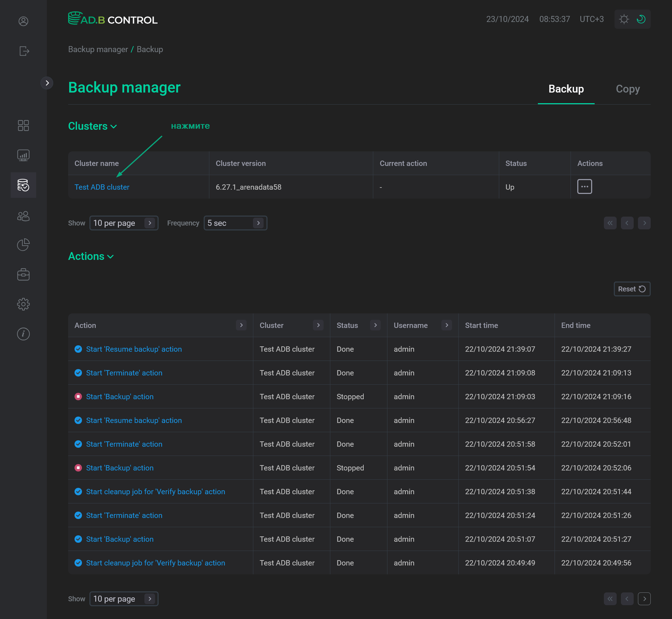Go to first page of clusters
This screenshot has width=672, height=619.
click(x=610, y=223)
